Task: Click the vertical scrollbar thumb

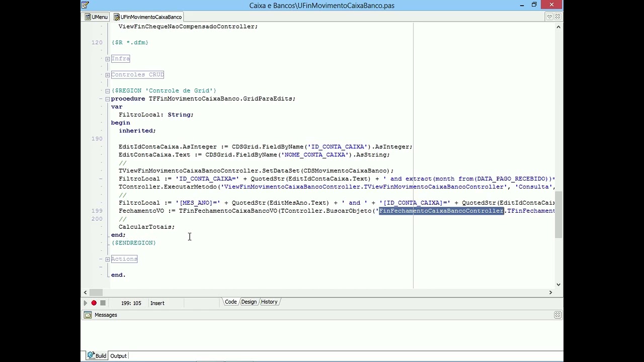Action: [x=558, y=215]
